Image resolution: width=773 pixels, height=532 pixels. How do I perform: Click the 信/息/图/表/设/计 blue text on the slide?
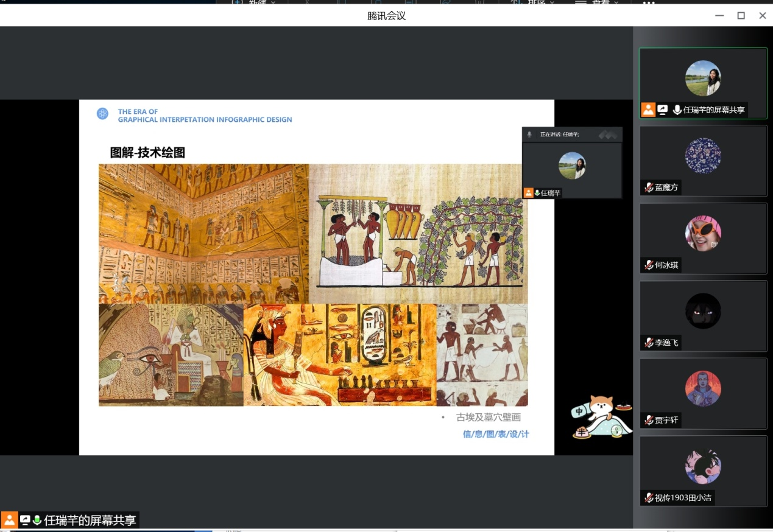click(x=496, y=434)
